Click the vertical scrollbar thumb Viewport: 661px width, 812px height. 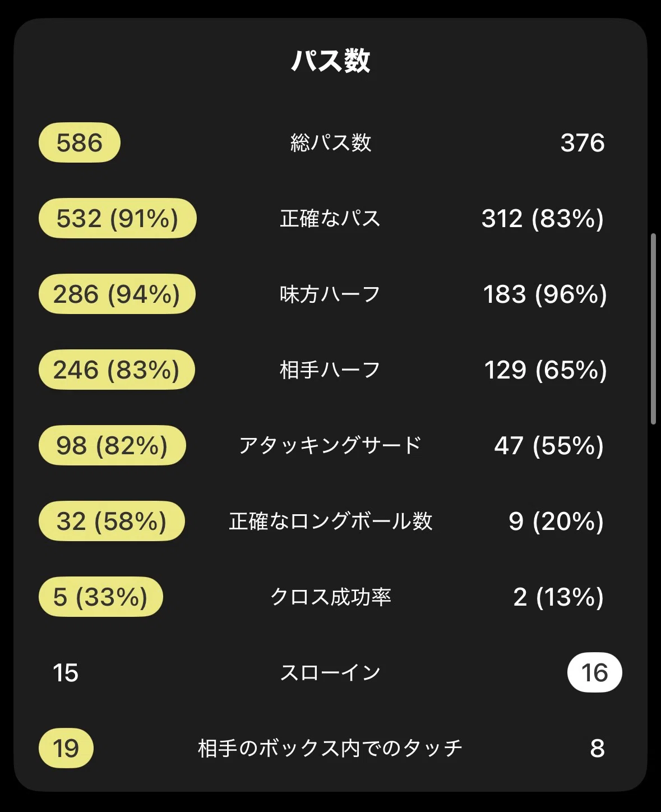(653, 329)
